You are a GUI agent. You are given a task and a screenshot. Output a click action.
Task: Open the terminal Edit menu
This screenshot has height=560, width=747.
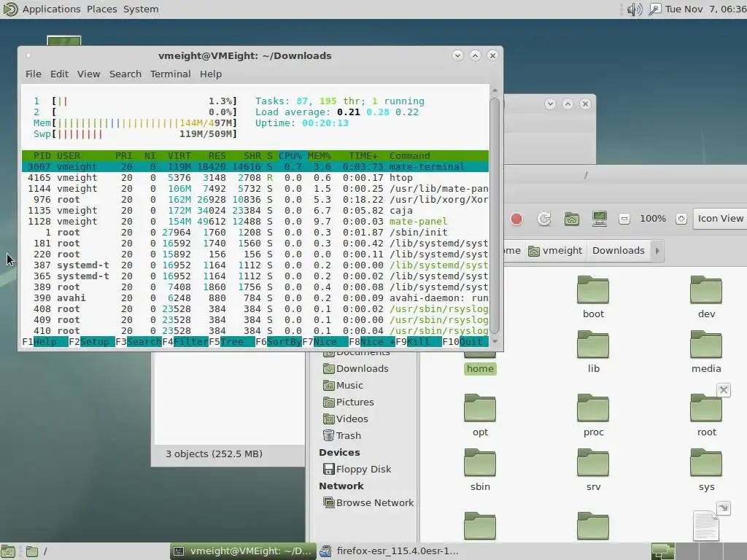(59, 74)
